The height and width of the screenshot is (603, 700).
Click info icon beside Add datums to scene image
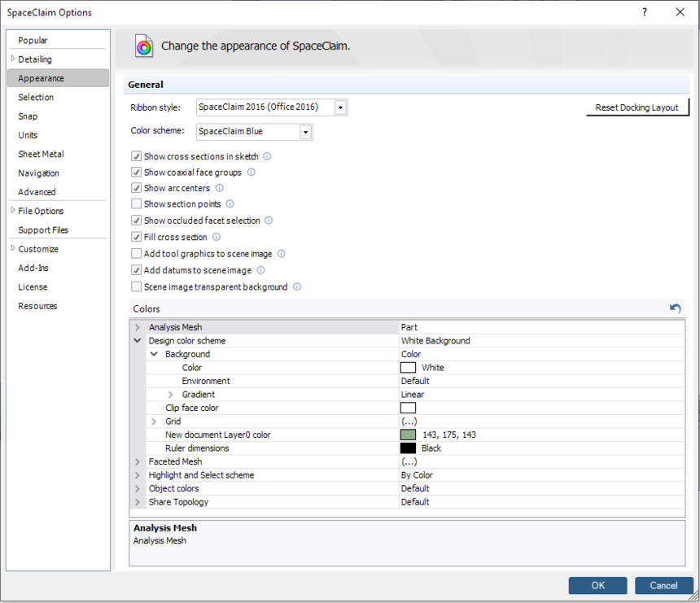pos(260,270)
